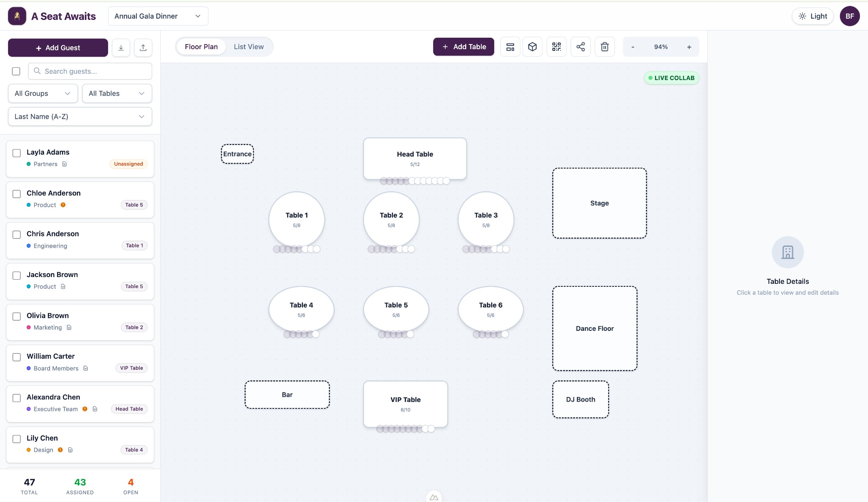
Task: Click the import guests download icon
Action: point(121,47)
